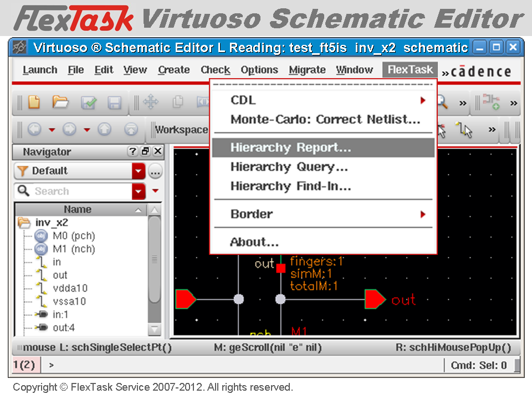Image resolution: width=532 pixels, height=399 pixels.
Task: Open the Create menu
Action: 173,70
